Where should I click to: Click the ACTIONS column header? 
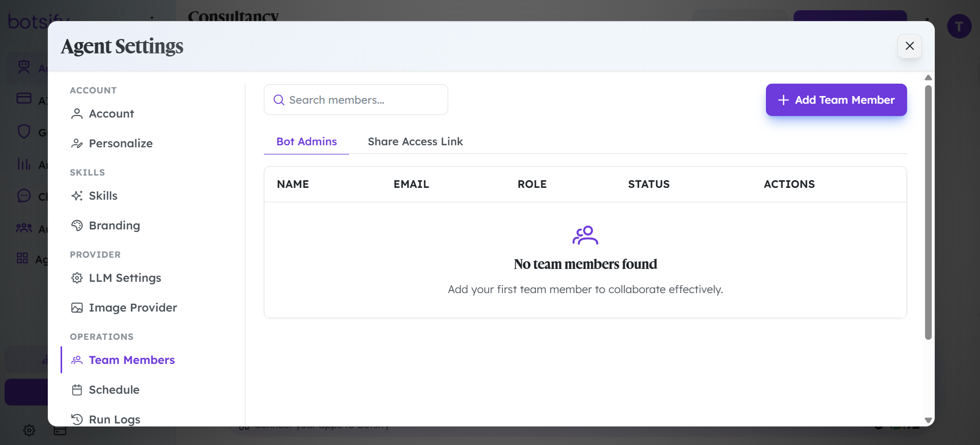[789, 184]
